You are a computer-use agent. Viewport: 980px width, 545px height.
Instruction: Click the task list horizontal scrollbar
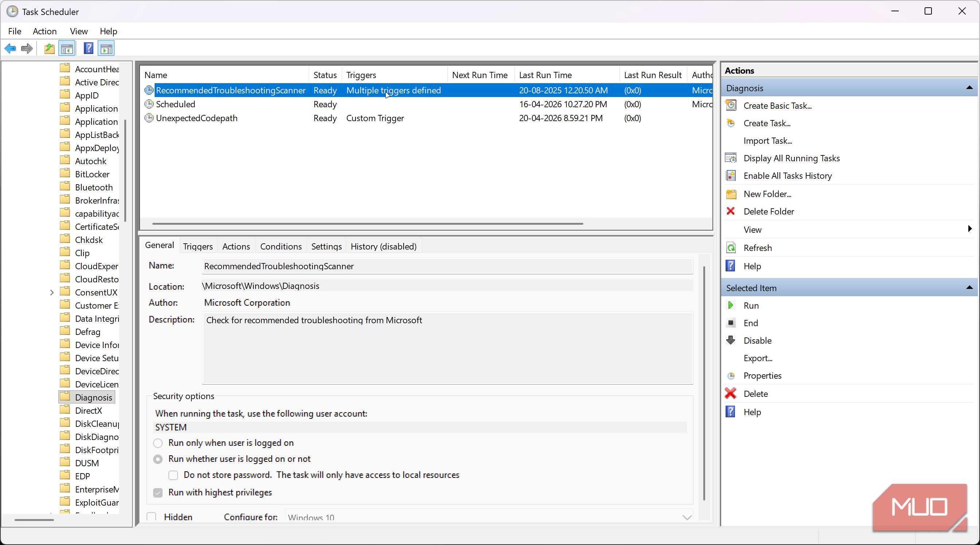(367, 223)
